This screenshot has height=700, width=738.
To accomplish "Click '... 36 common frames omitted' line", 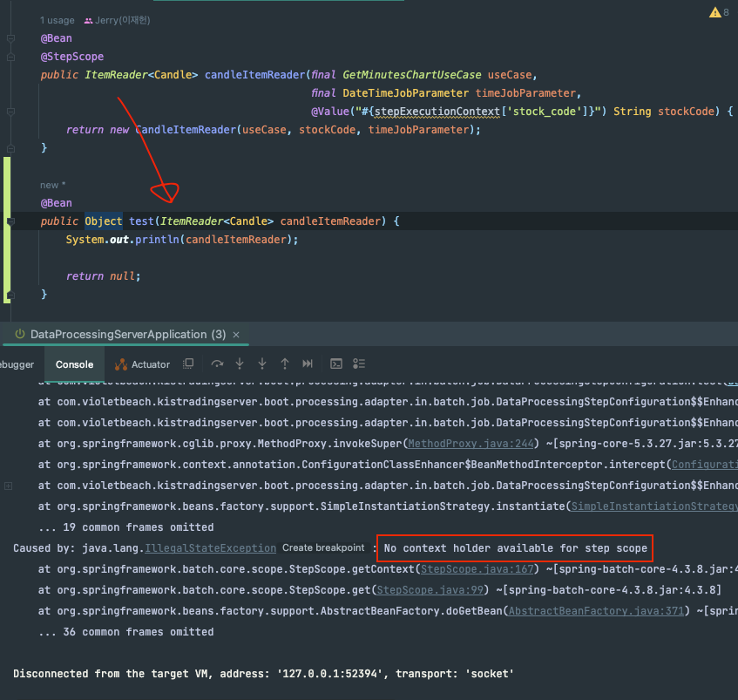I will click(126, 632).
